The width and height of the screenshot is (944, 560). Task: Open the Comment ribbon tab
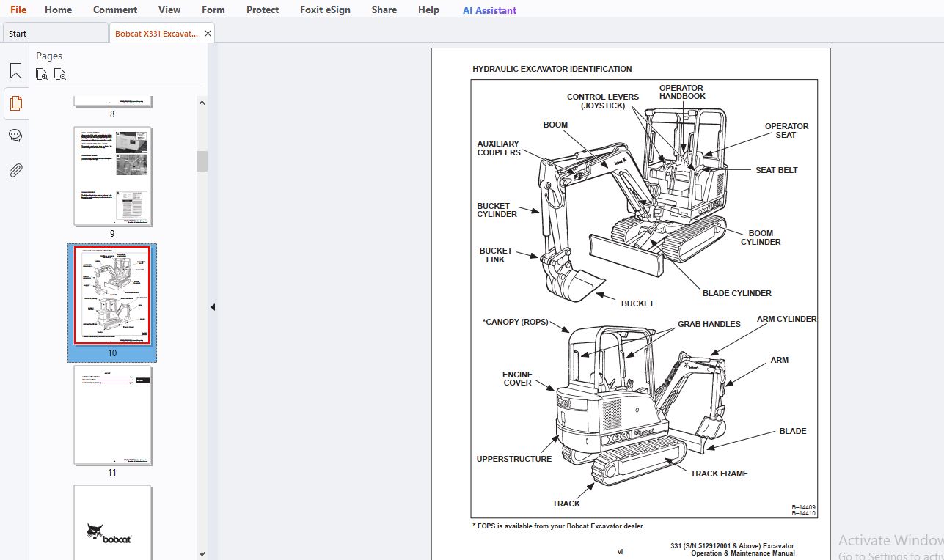tap(115, 10)
